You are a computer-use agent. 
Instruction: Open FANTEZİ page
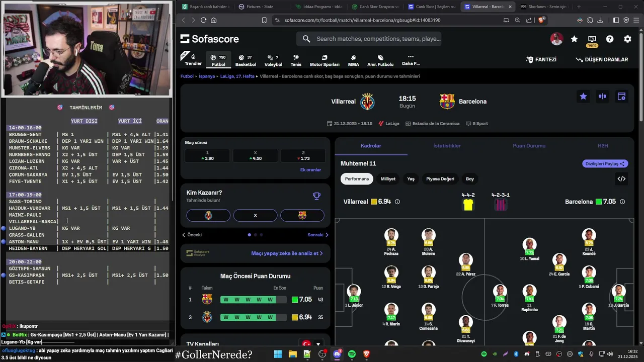point(541,59)
